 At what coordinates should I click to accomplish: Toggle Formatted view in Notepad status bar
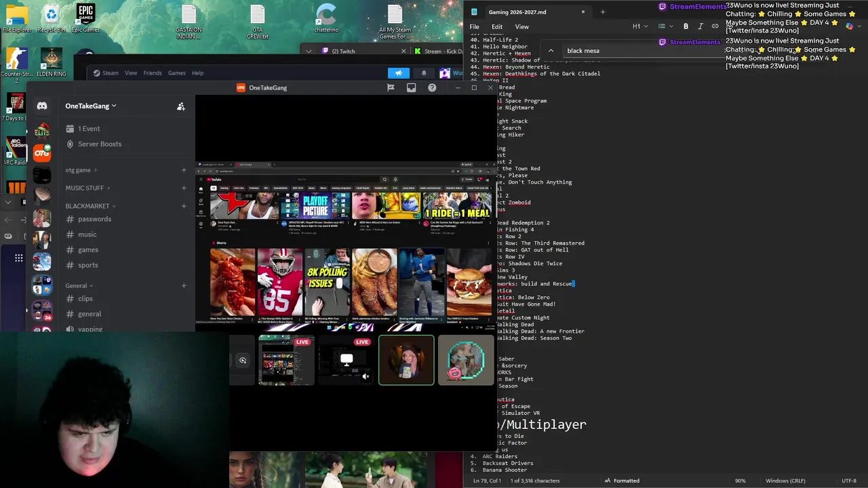622,481
